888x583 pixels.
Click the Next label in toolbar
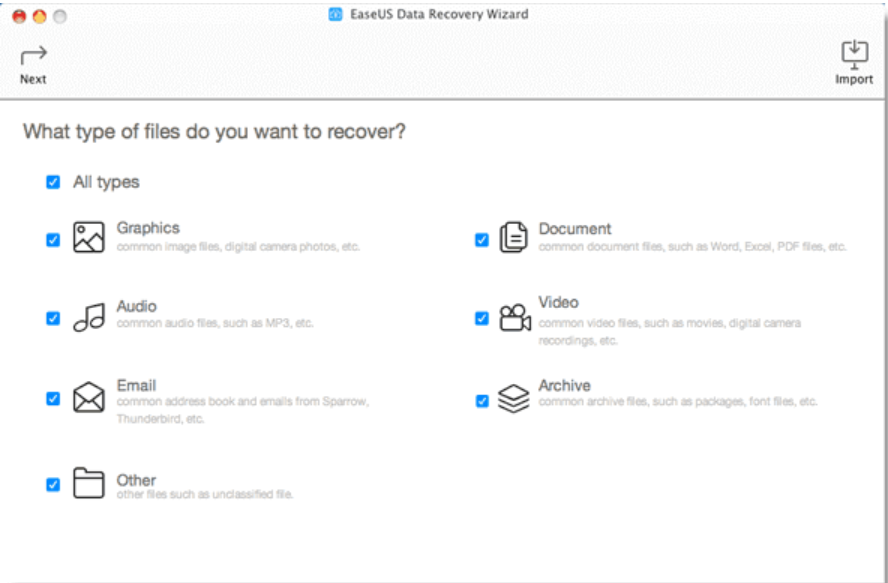[33, 79]
